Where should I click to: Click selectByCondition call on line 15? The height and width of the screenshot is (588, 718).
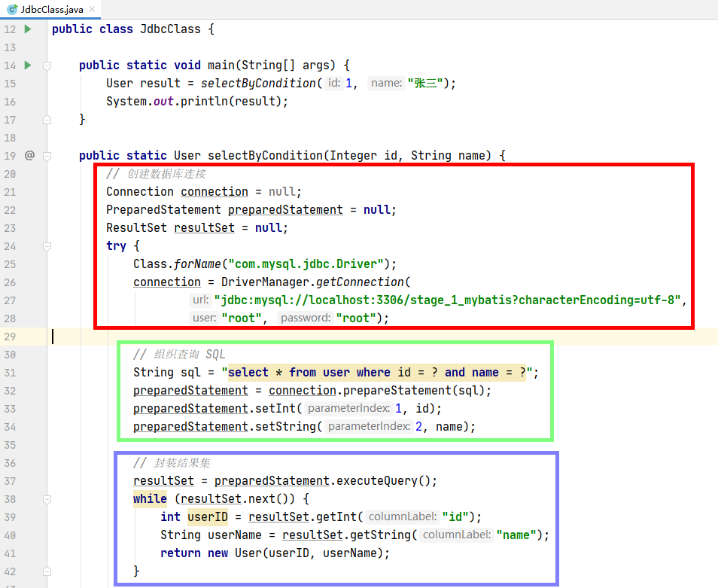click(258, 84)
